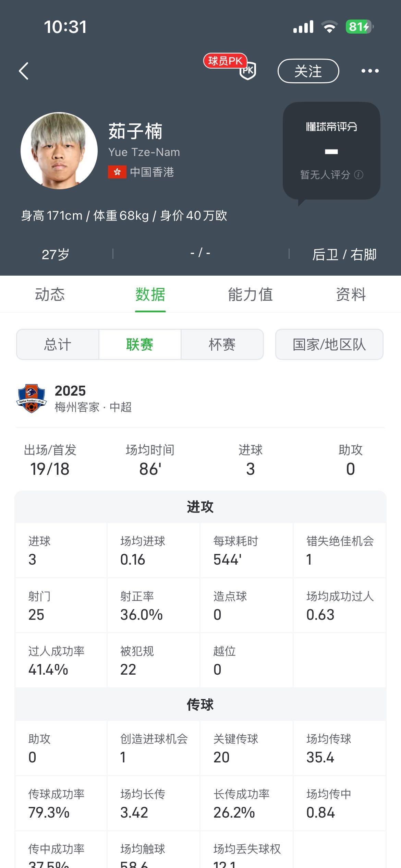Tap the Wi-Fi status icon
The image size is (401, 868).
click(x=329, y=27)
